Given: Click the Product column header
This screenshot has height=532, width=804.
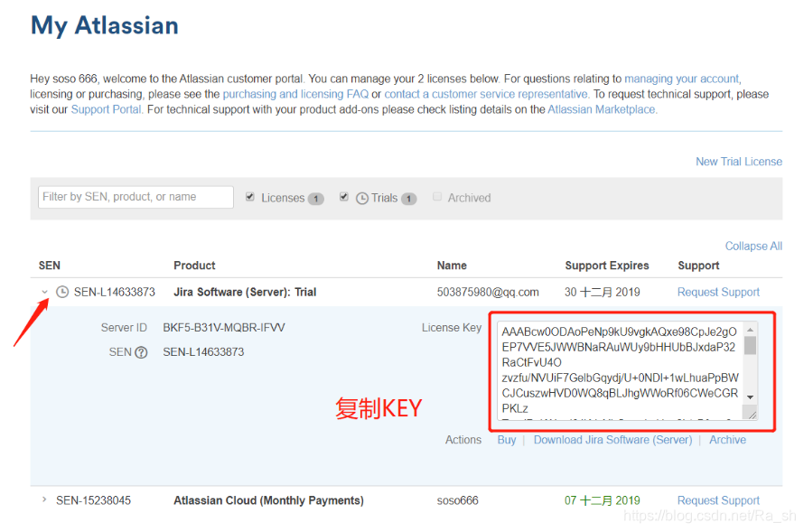Looking at the screenshot, I should 194,266.
